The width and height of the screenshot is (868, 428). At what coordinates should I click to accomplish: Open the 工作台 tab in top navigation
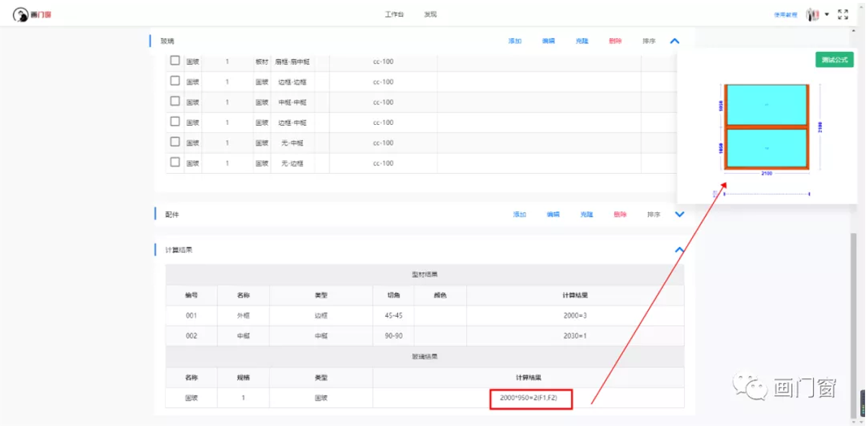(394, 14)
